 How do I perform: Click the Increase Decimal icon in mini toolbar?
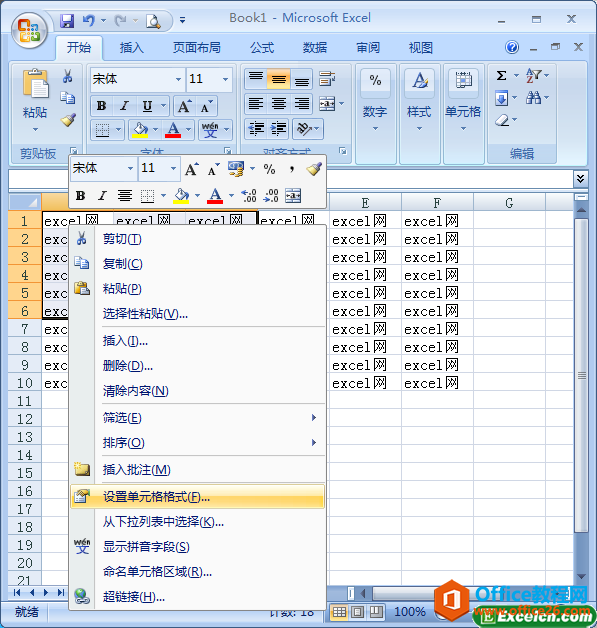pos(249,195)
